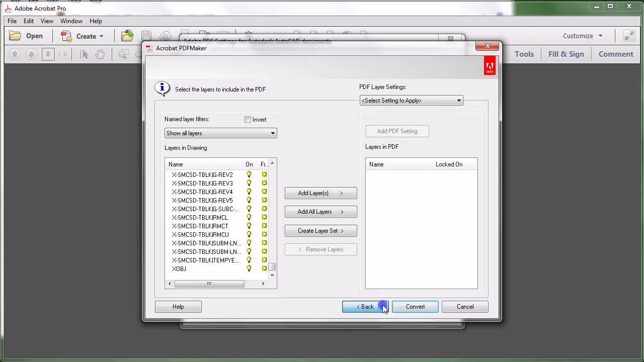The height and width of the screenshot is (362, 644).
Task: Click the Save floppy disk icon
Action: pos(146,36)
